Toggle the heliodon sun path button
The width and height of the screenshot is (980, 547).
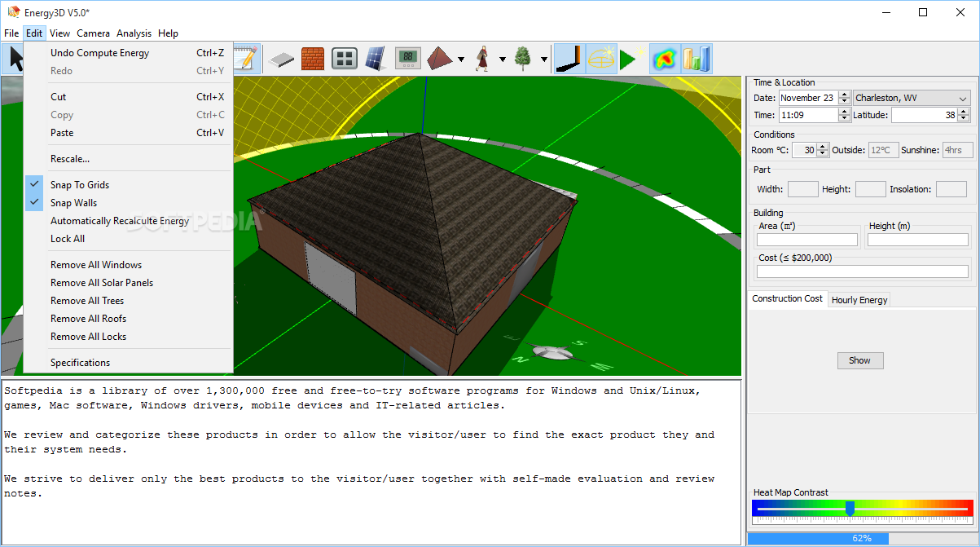pyautogui.click(x=601, y=59)
